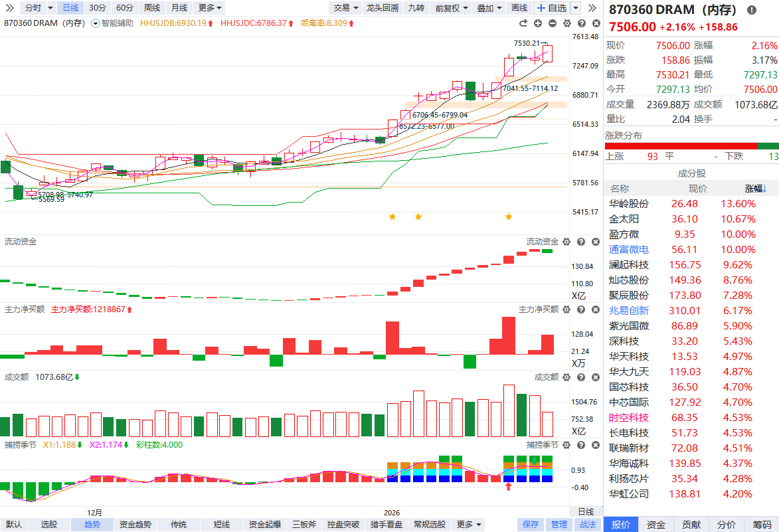Viewport: 779px width, 532px height.
Task: Click the share arrow icon above chart
Action: 522,23
